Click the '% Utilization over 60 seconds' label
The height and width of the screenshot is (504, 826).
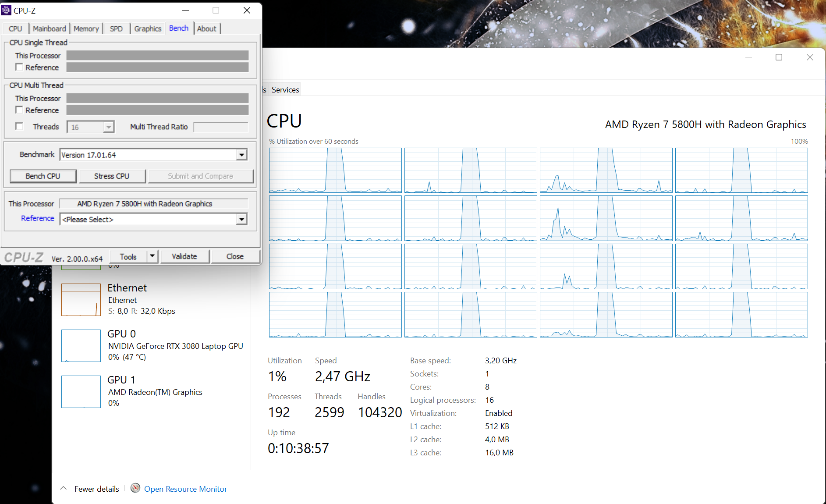(x=314, y=141)
